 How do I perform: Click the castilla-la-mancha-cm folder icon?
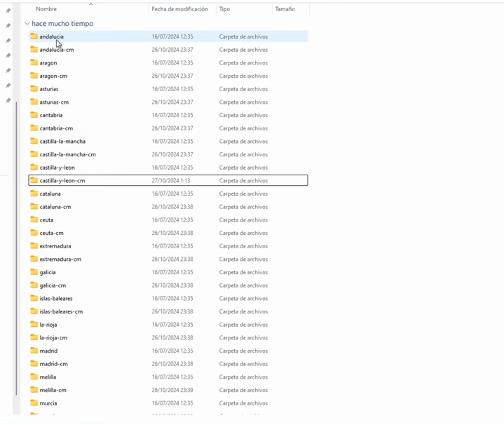[x=34, y=154]
